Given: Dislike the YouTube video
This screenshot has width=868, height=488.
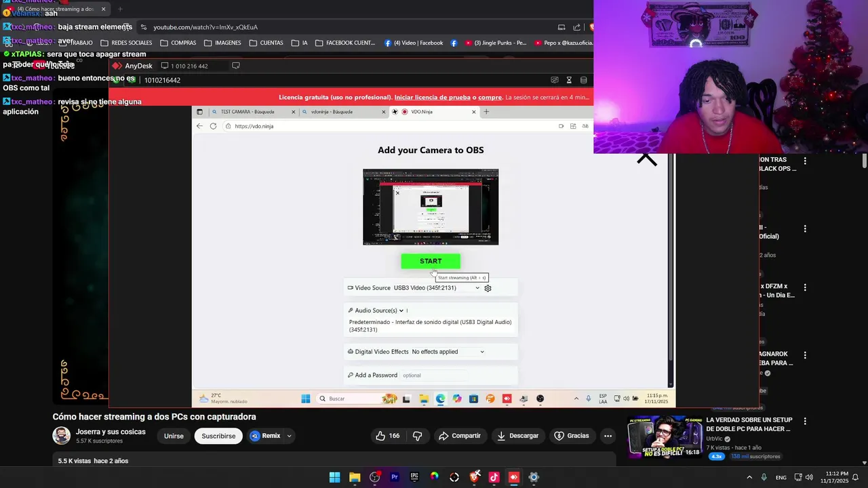Looking at the screenshot, I should pos(418,436).
